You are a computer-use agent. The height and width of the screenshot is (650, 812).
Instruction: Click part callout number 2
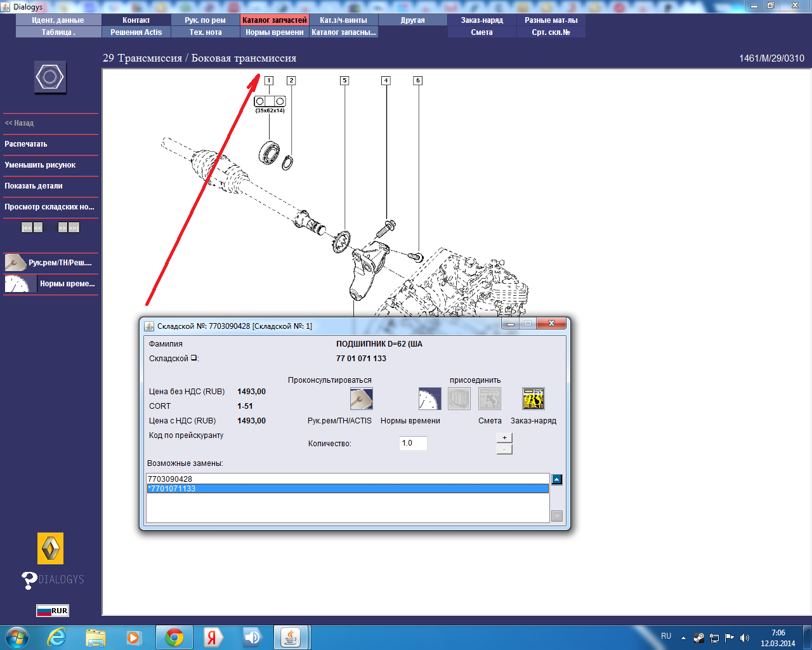coord(291,81)
